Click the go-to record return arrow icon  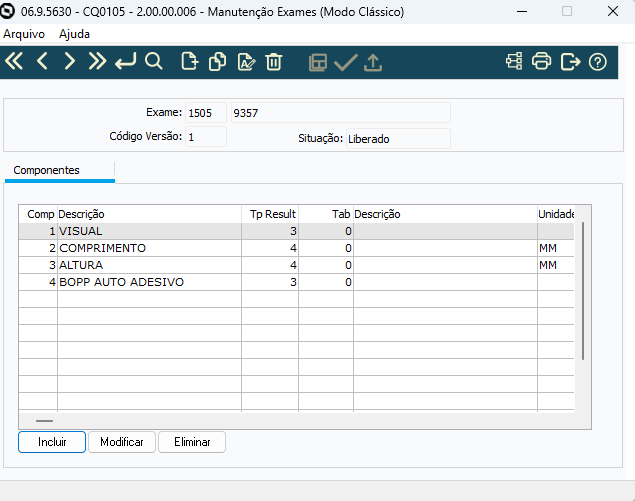click(126, 62)
